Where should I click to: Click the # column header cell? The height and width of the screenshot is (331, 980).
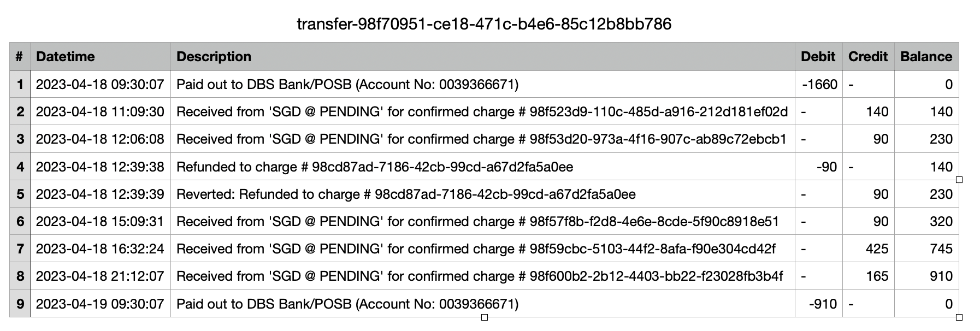click(x=20, y=56)
